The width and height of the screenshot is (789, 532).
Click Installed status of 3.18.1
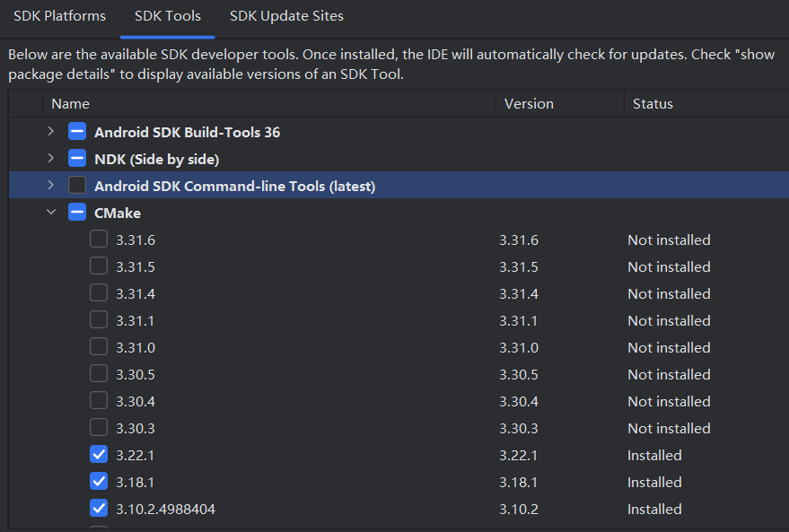(654, 483)
